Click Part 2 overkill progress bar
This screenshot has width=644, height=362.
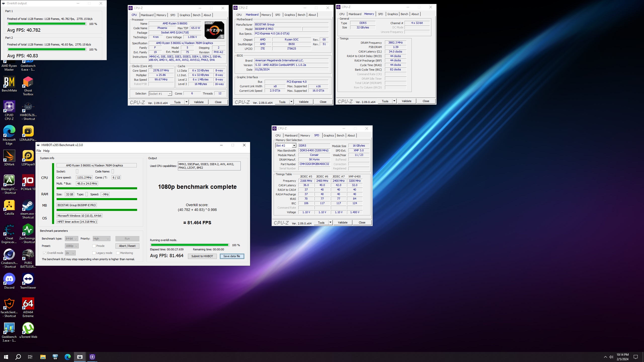pyautogui.click(x=47, y=50)
